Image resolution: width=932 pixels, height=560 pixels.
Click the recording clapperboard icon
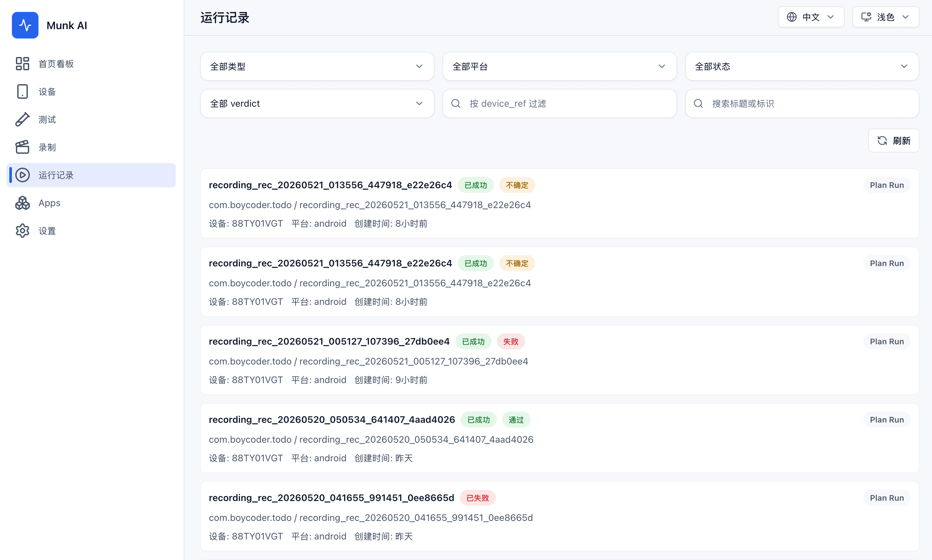pyautogui.click(x=22, y=147)
